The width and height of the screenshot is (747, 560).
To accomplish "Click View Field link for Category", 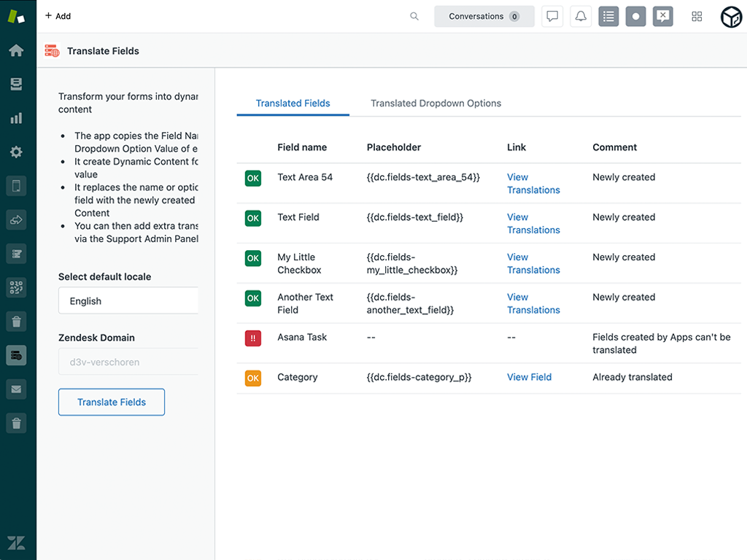I will (x=529, y=377).
